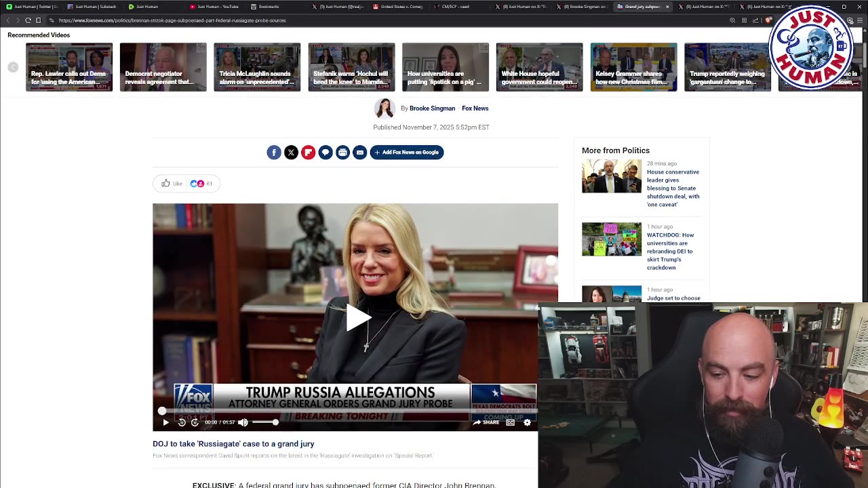Image resolution: width=868 pixels, height=488 pixels.
Task: Open 'Judge set to choose' story link
Action: [x=673, y=298]
